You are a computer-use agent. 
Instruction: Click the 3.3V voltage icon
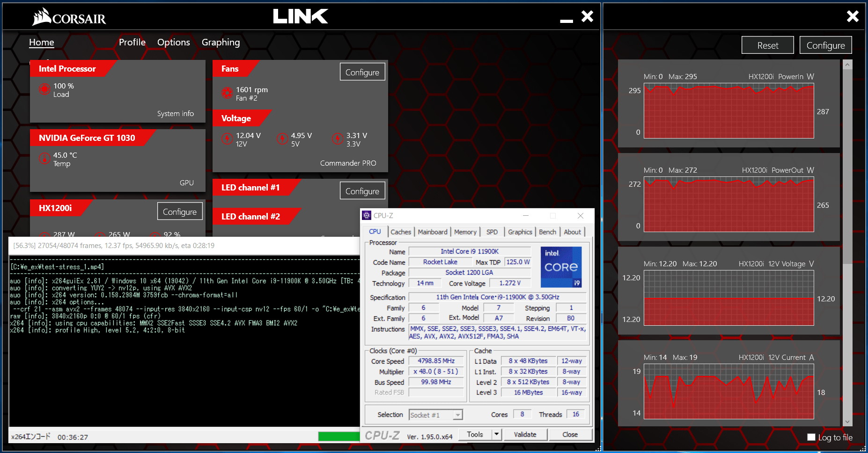pos(337,139)
